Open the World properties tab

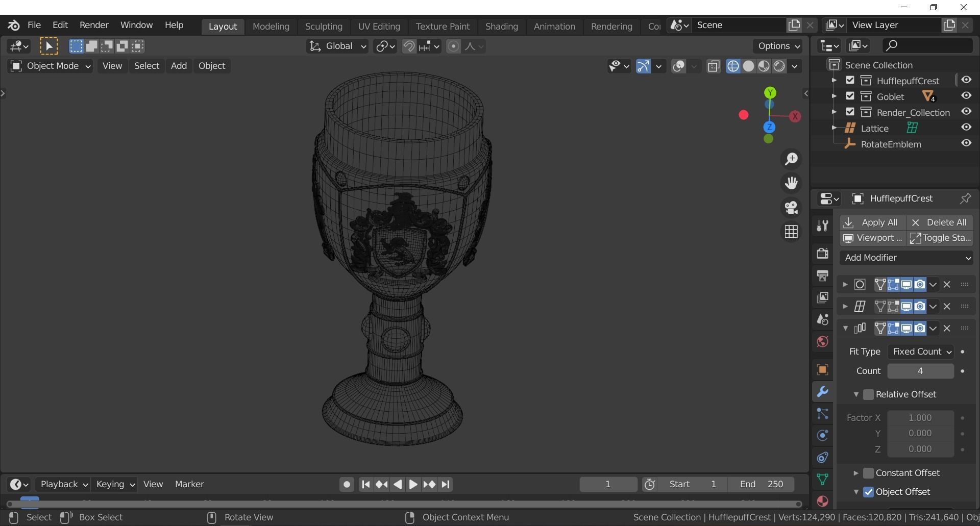[x=822, y=341]
